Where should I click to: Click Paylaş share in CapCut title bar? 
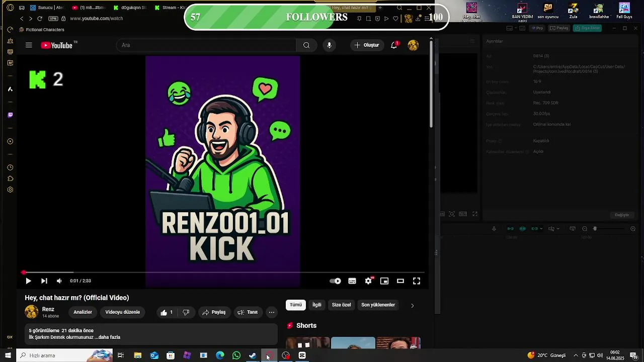[x=559, y=28]
